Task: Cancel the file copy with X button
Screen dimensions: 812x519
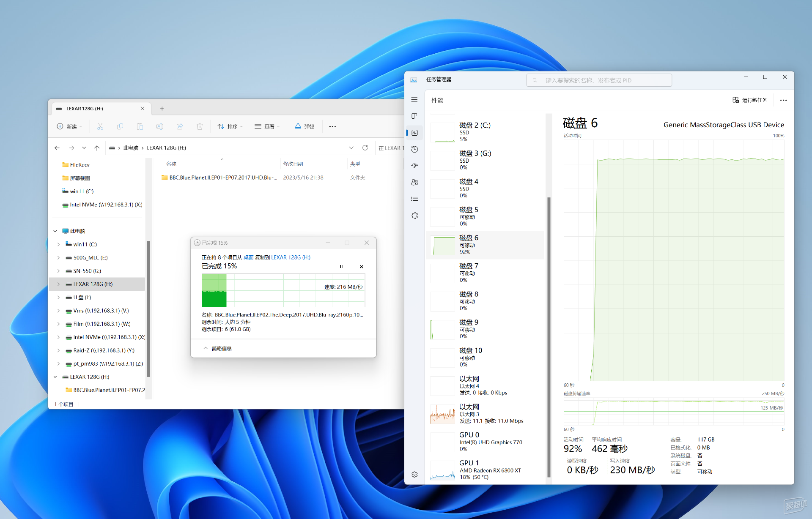Action: pyautogui.click(x=361, y=267)
